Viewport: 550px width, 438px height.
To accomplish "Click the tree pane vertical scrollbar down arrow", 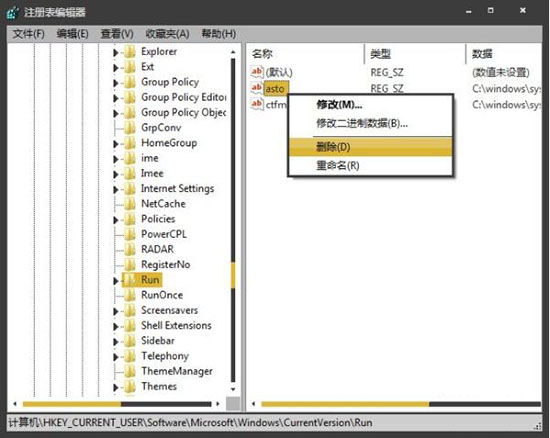I will 233,389.
